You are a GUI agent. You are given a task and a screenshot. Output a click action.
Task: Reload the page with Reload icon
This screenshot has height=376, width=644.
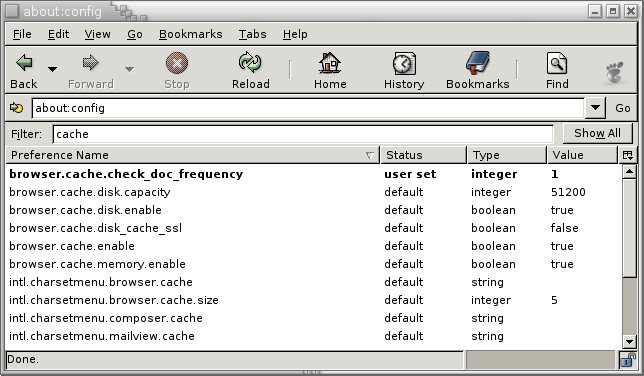tap(250, 63)
